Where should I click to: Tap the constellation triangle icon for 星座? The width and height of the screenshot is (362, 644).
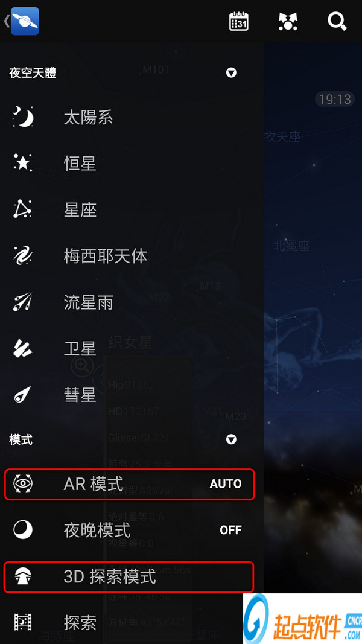(22, 209)
